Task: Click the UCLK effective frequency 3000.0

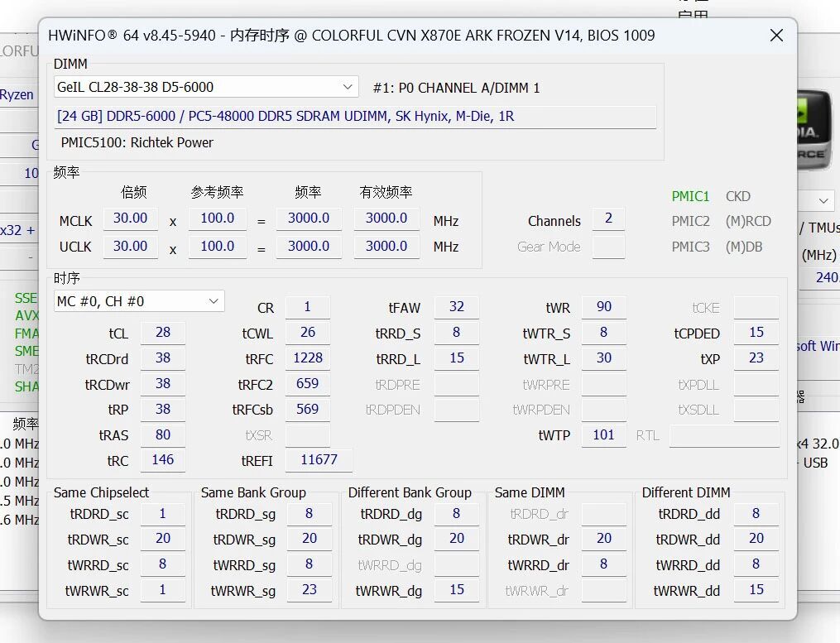Action: pos(386,247)
